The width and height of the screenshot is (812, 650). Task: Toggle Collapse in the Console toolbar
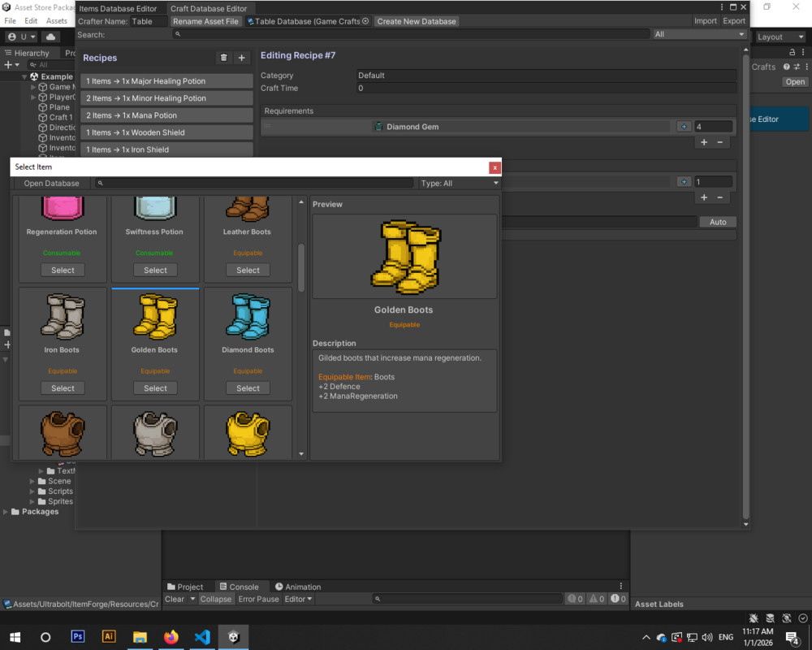215,599
